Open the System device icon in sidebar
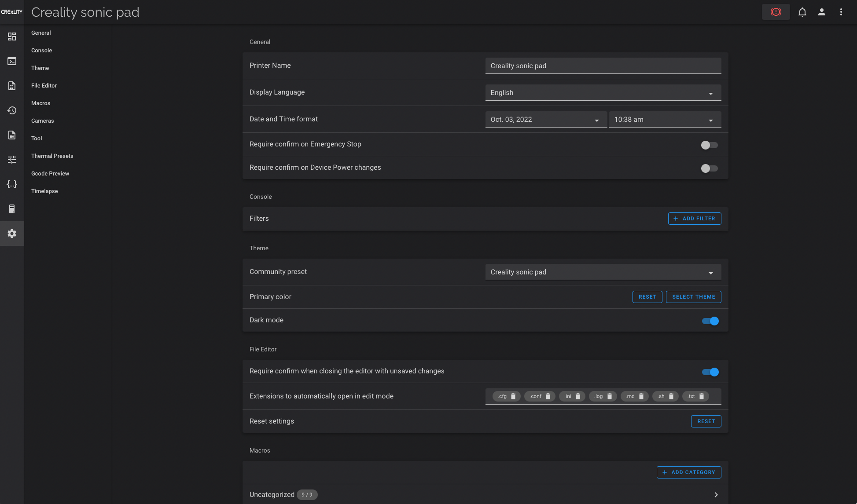Screen dimensions: 857x504 coord(12,209)
